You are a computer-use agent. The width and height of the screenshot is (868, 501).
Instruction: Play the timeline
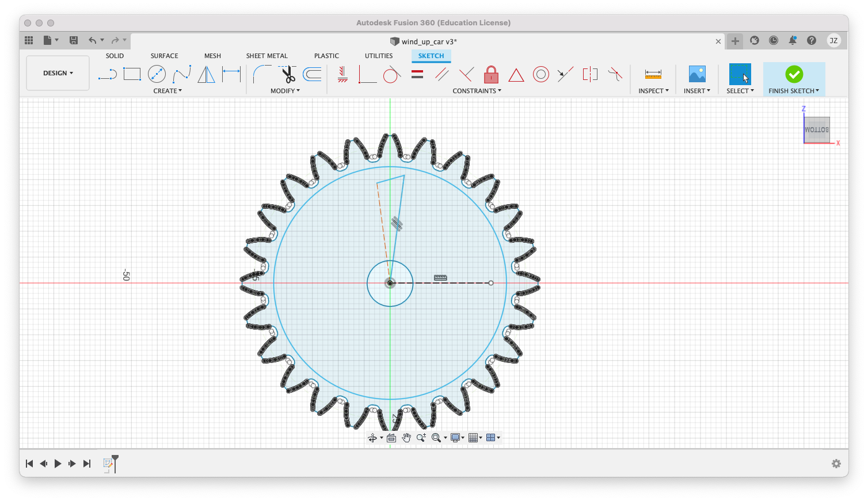(x=58, y=464)
